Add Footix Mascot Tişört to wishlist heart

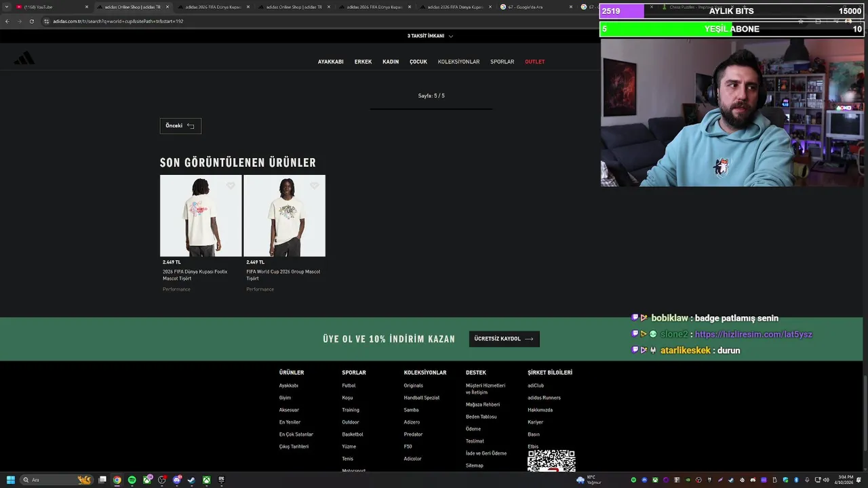point(231,186)
